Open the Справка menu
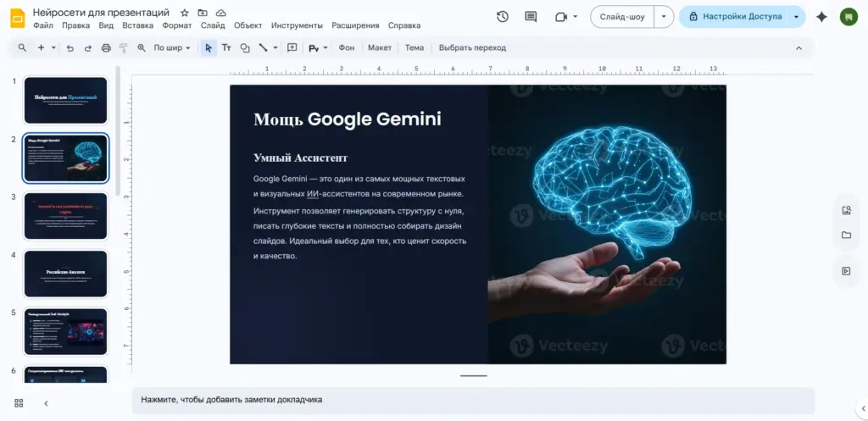The width and height of the screenshot is (868, 421). [x=404, y=25]
